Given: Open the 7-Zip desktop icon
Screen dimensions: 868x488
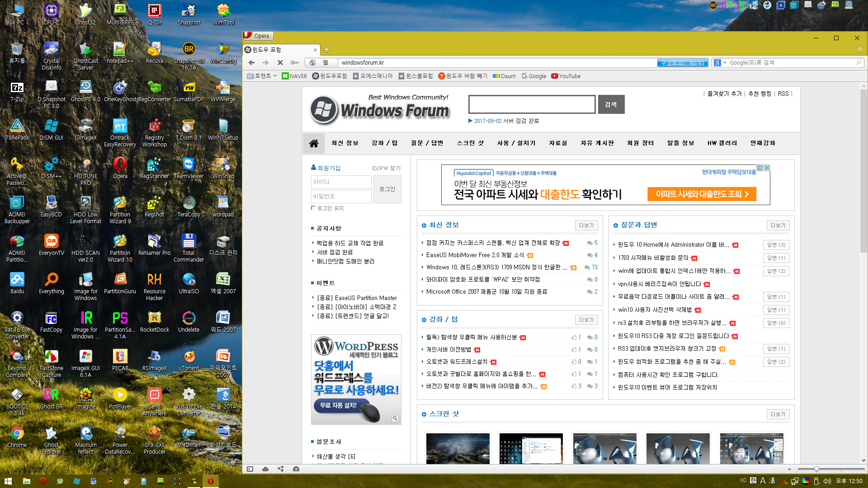Looking at the screenshot, I should 17,91.
